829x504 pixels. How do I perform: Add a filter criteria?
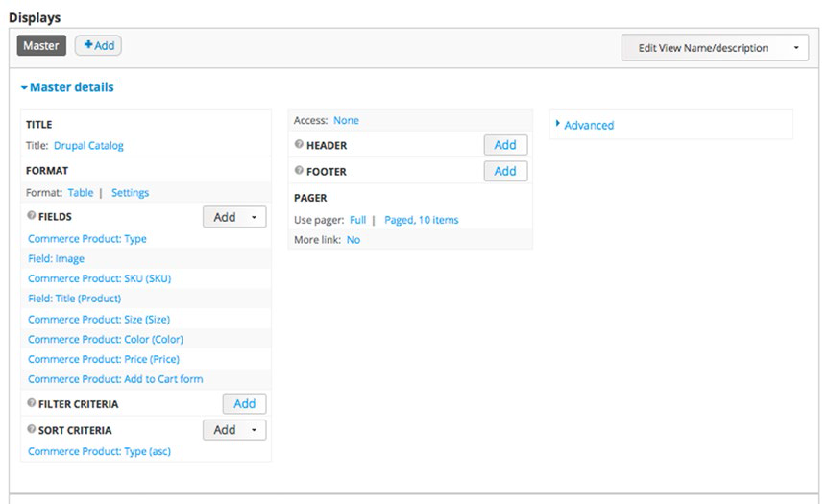(244, 403)
